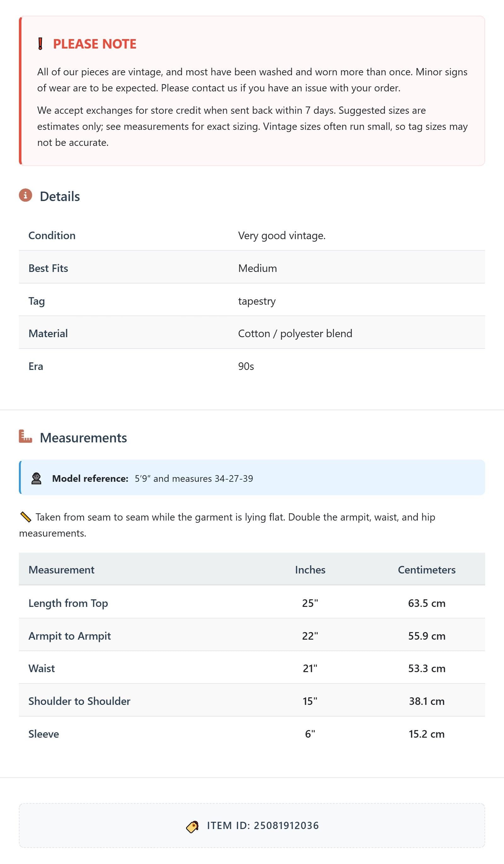Select the Condition row value
Viewport: 504px width, 864px height.
(x=282, y=236)
